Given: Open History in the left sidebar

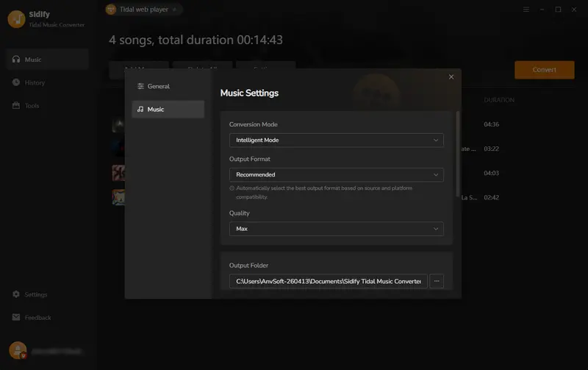Looking at the screenshot, I should point(47,82).
